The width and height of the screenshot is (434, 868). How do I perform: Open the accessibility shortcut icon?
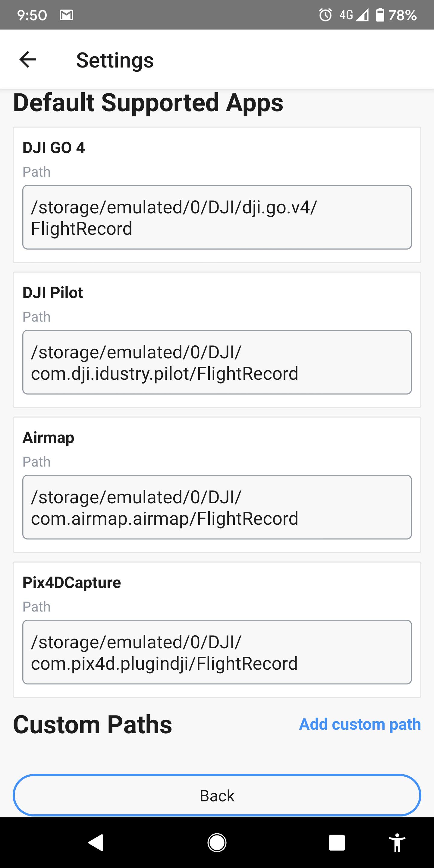(x=397, y=843)
